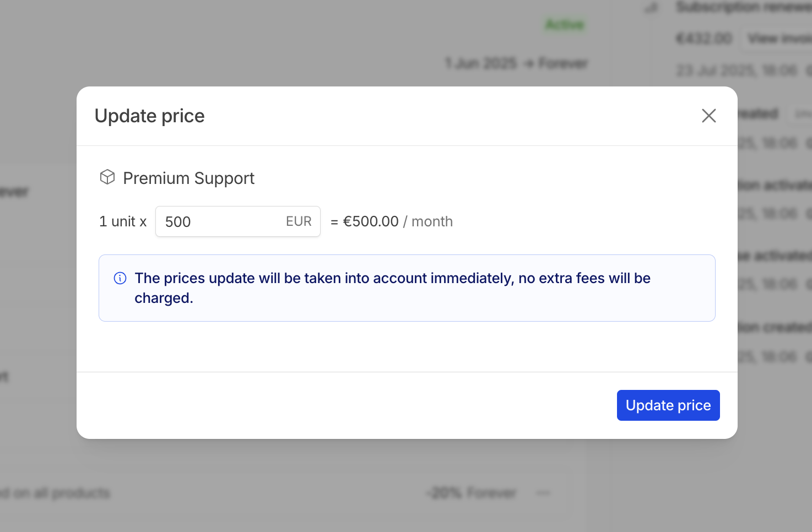Click the EUR currency label in the field
812x532 pixels.
pyautogui.click(x=299, y=221)
